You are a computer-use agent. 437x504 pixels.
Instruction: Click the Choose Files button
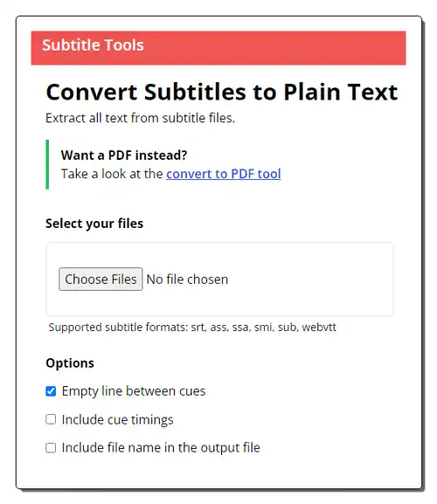[x=101, y=279]
